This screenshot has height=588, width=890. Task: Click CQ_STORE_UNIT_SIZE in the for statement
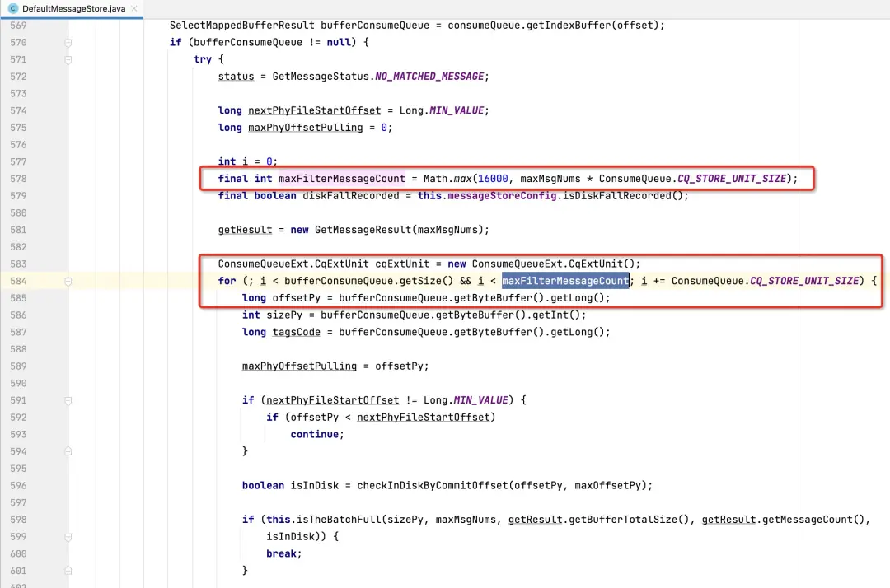tap(805, 281)
